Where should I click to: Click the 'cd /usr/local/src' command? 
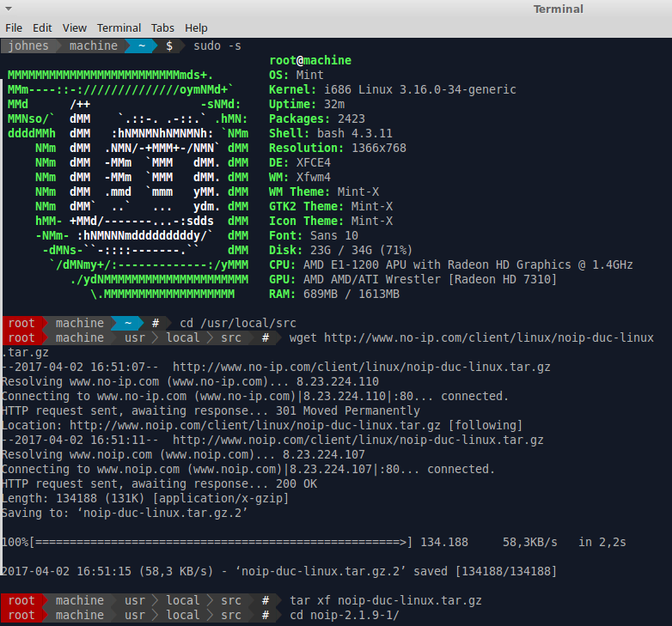238,323
